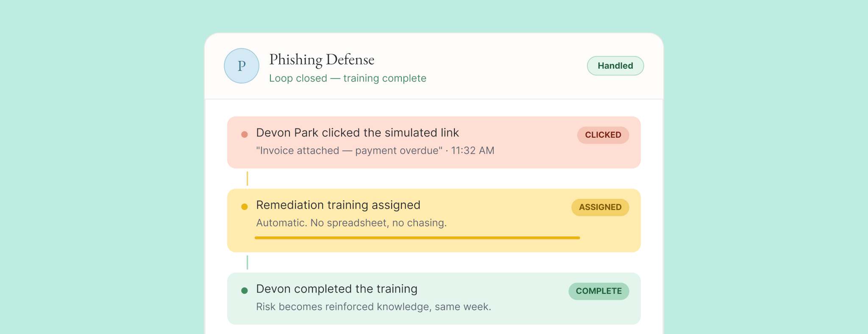Open the Remediation training assigned heading
Screen dimensions: 868x334
point(338,205)
